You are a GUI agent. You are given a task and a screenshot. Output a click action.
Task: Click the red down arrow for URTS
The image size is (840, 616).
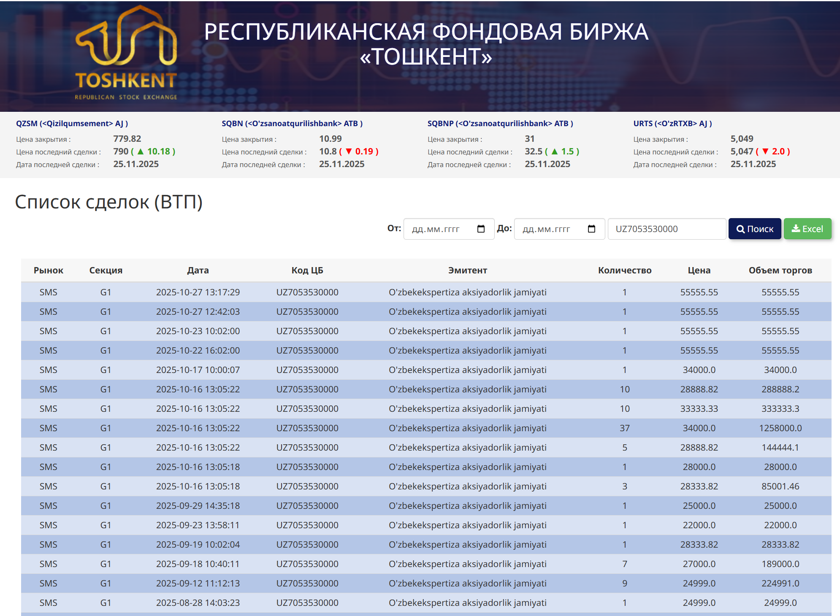coord(765,151)
